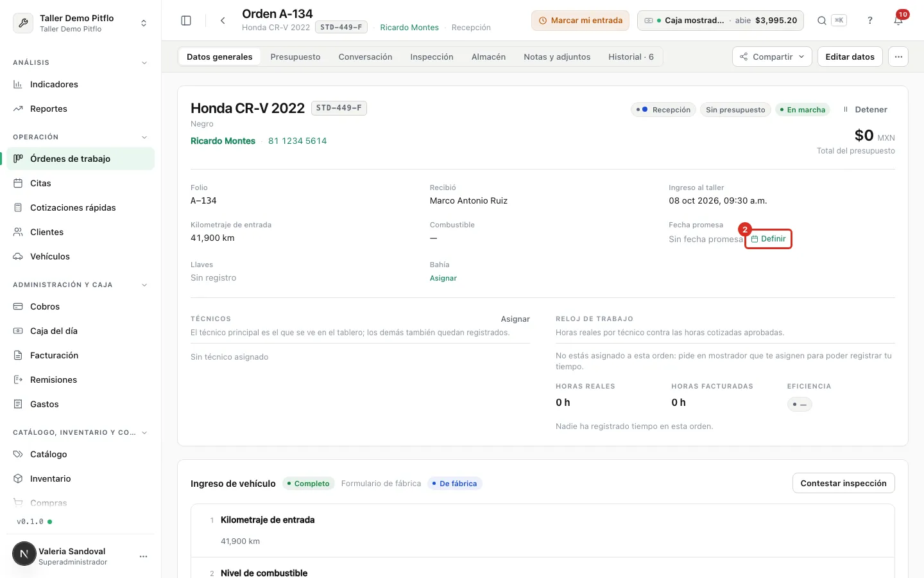Open the Inspección tab
Viewport: 924px width, 578px height.
tap(432, 57)
